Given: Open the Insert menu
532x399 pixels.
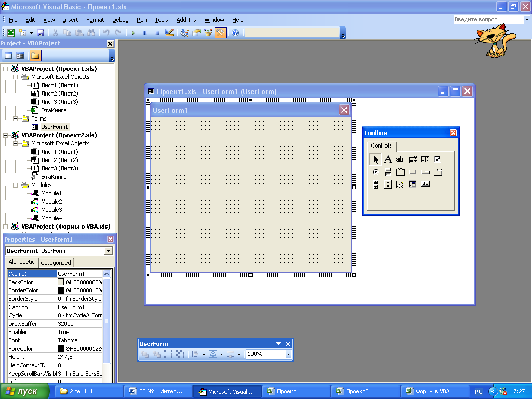Looking at the screenshot, I should (70, 20).
